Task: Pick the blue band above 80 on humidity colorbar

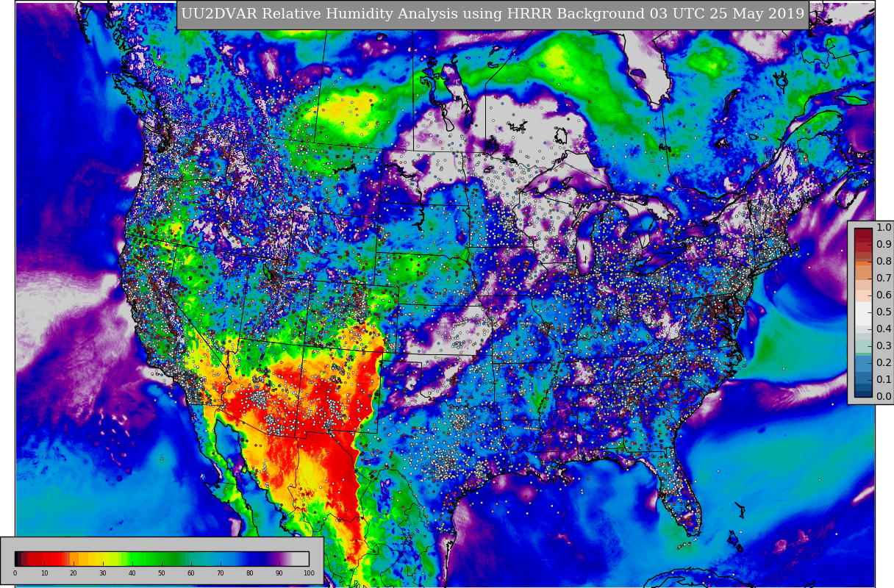Action: click(x=251, y=559)
